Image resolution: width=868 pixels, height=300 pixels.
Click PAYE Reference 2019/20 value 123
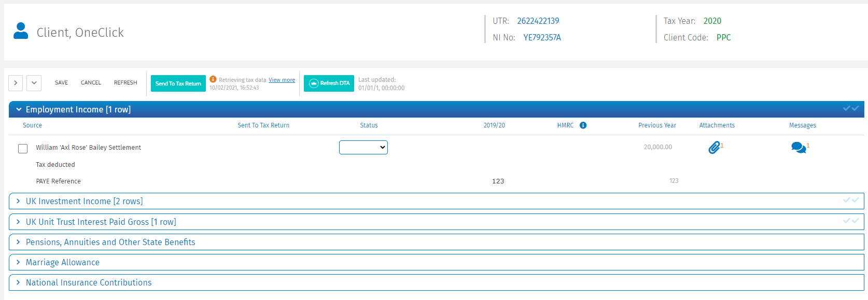point(498,181)
